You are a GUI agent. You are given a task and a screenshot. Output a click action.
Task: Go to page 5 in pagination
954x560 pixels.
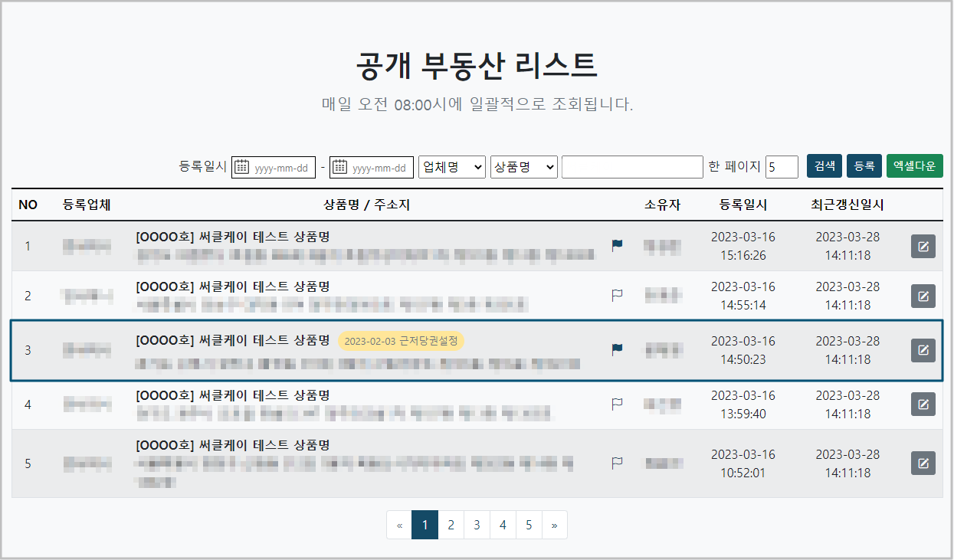[529, 525]
